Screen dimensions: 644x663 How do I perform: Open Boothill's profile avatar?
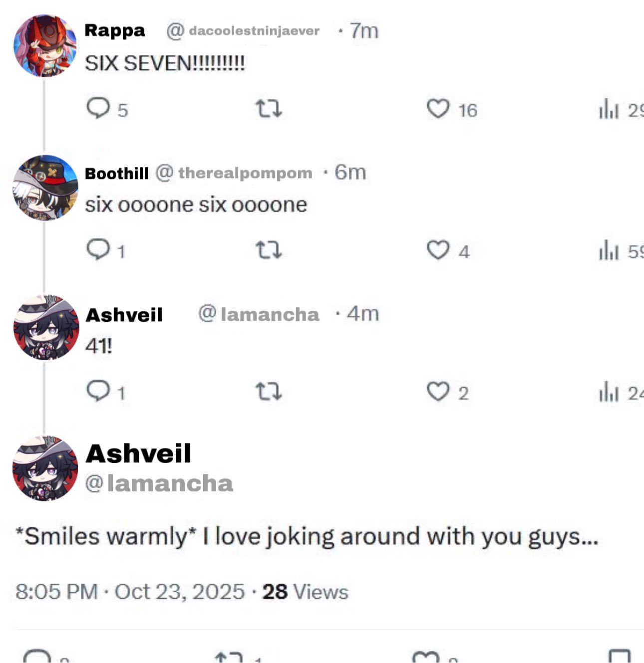(45, 188)
